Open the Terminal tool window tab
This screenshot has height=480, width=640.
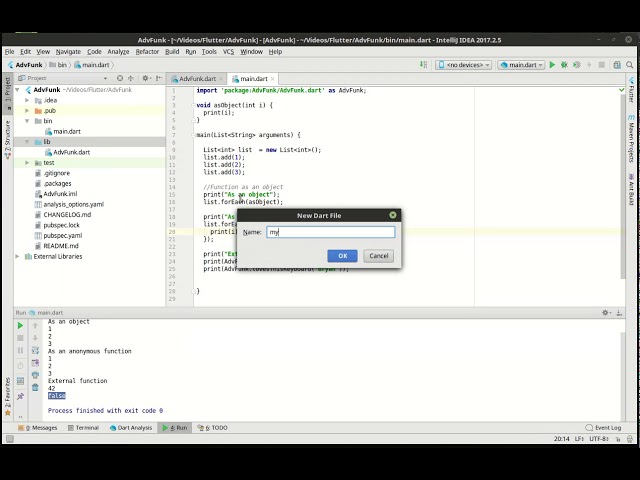pyautogui.click(x=83, y=428)
